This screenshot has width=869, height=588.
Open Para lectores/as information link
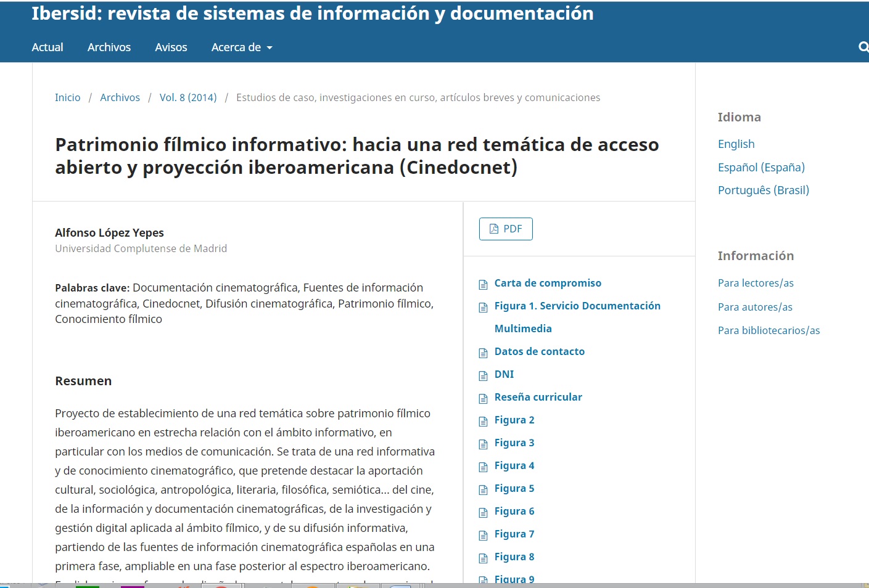pos(756,283)
